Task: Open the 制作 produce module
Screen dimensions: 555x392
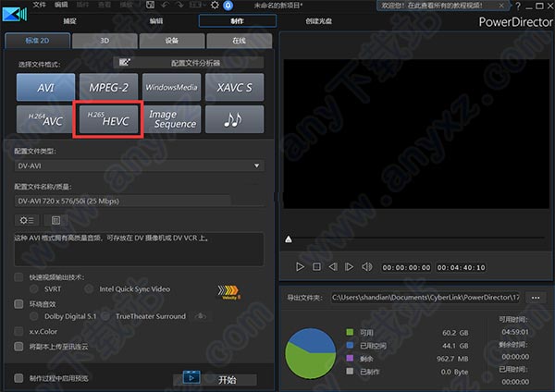Action: click(237, 21)
